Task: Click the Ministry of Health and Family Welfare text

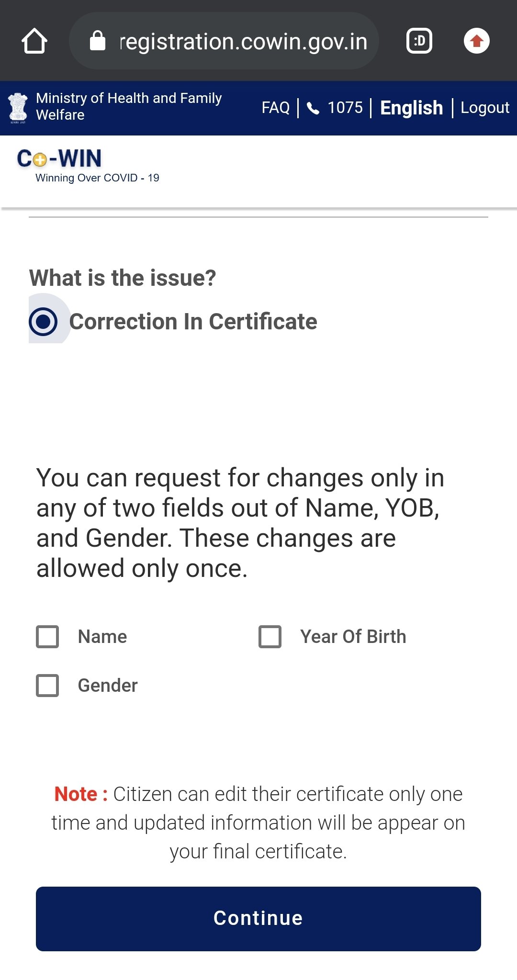Action: pyautogui.click(x=128, y=106)
